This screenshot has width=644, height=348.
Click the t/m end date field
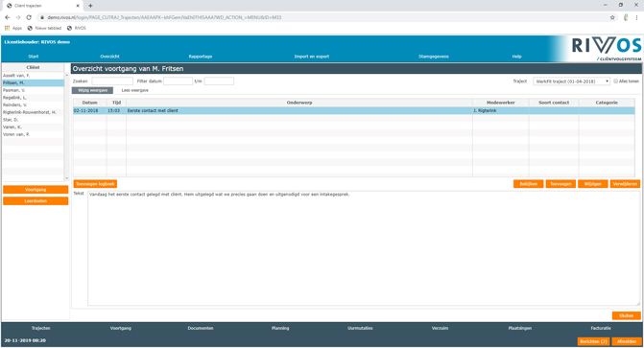pyautogui.click(x=219, y=81)
